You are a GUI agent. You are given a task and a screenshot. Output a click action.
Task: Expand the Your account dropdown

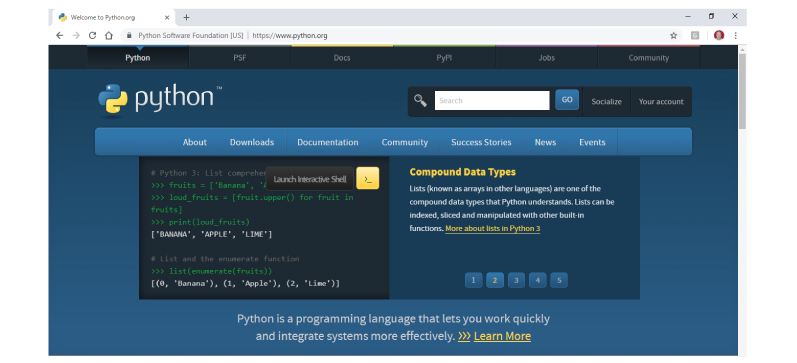(661, 101)
